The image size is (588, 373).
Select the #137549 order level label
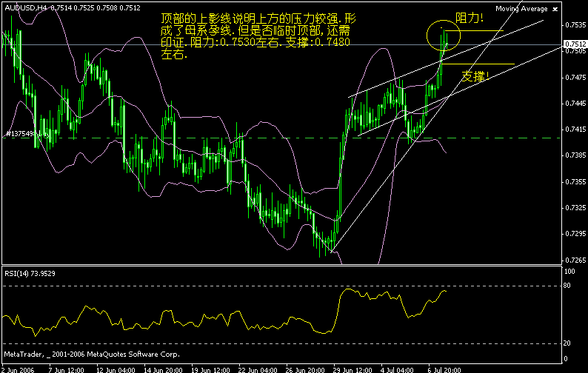21,133
